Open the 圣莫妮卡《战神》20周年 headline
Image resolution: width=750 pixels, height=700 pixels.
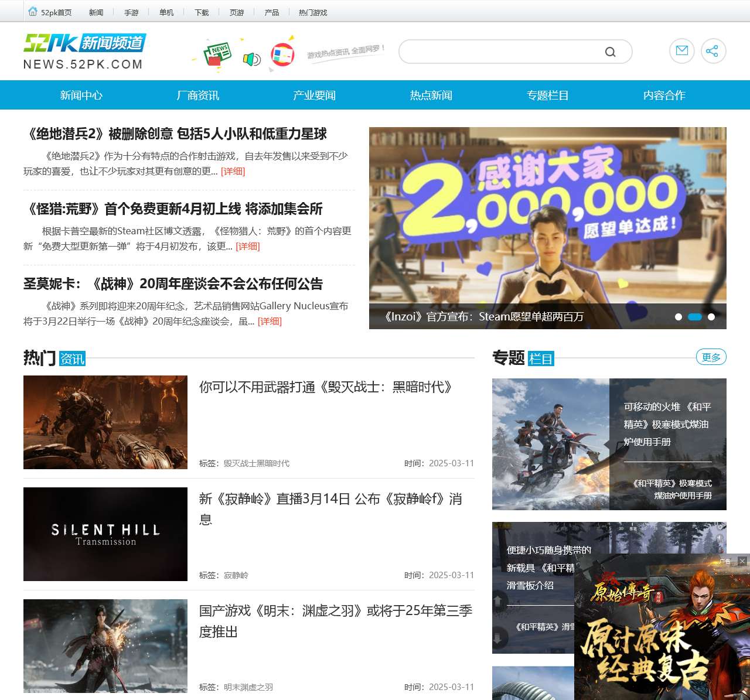click(x=173, y=284)
